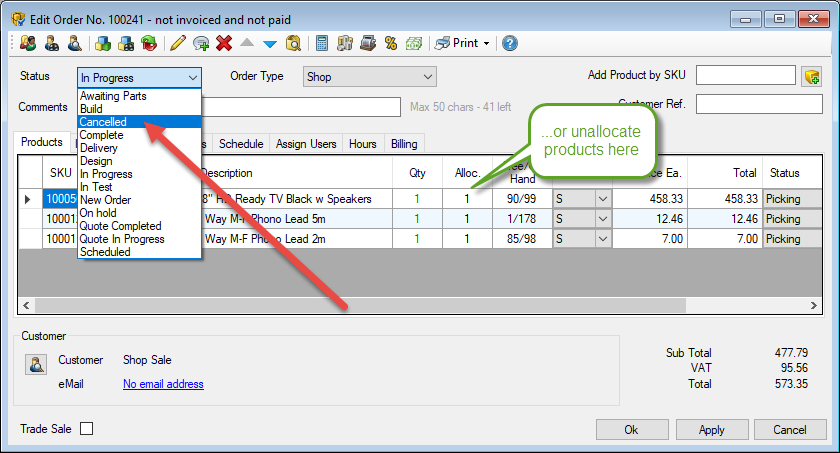Click the add product icon beside SKU field
The height and width of the screenshot is (453, 840).
(x=811, y=77)
